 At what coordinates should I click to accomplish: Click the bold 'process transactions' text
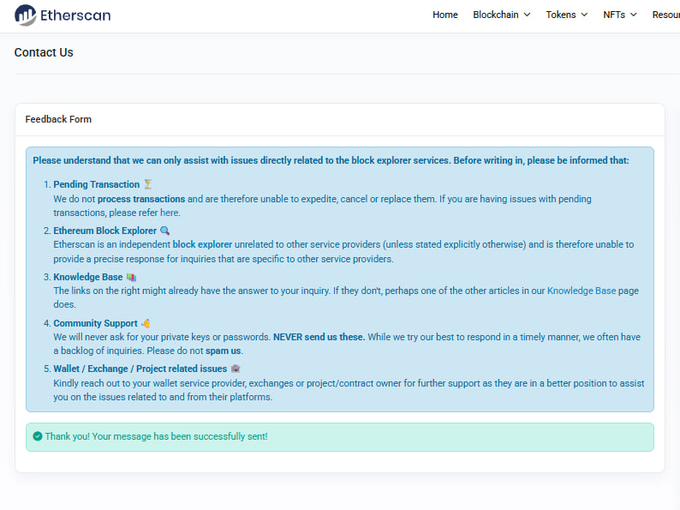(x=141, y=199)
